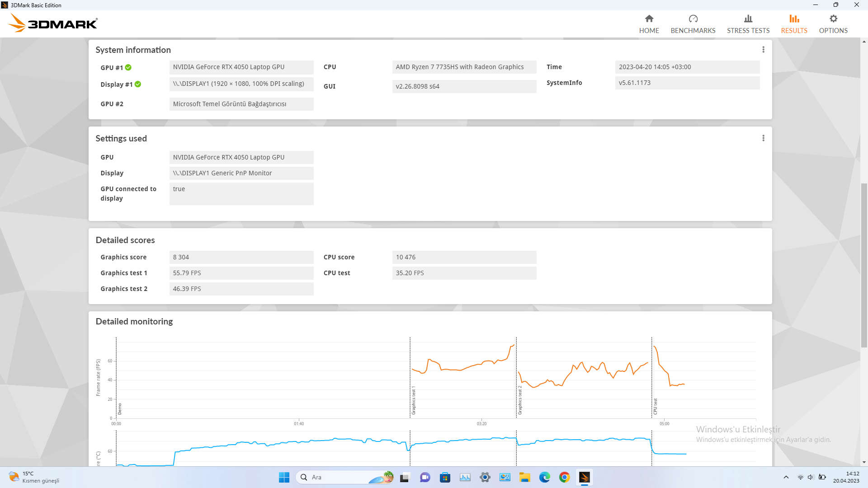
Task: Open Google Chrome from taskbar
Action: tap(564, 477)
